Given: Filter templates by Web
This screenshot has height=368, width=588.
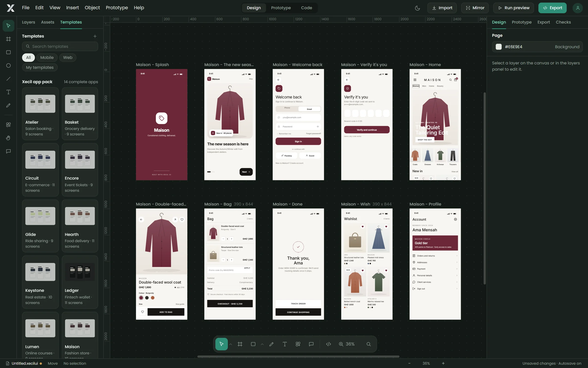Looking at the screenshot, I should pos(68,57).
